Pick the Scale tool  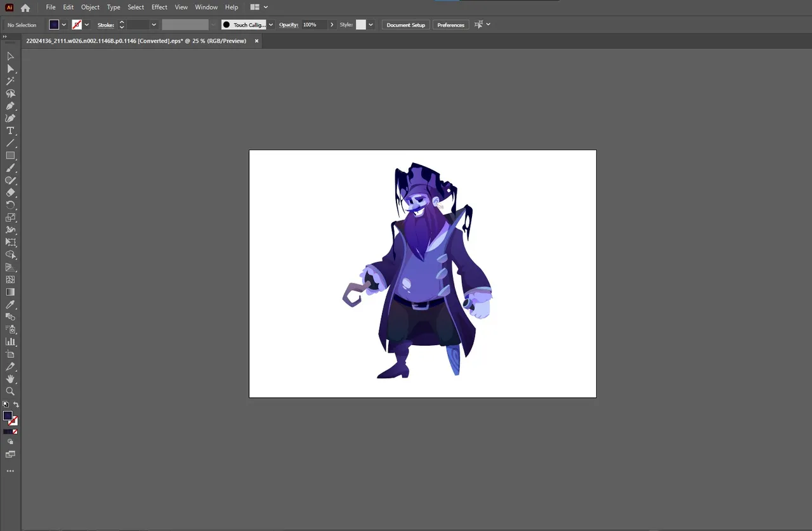pyautogui.click(x=10, y=218)
